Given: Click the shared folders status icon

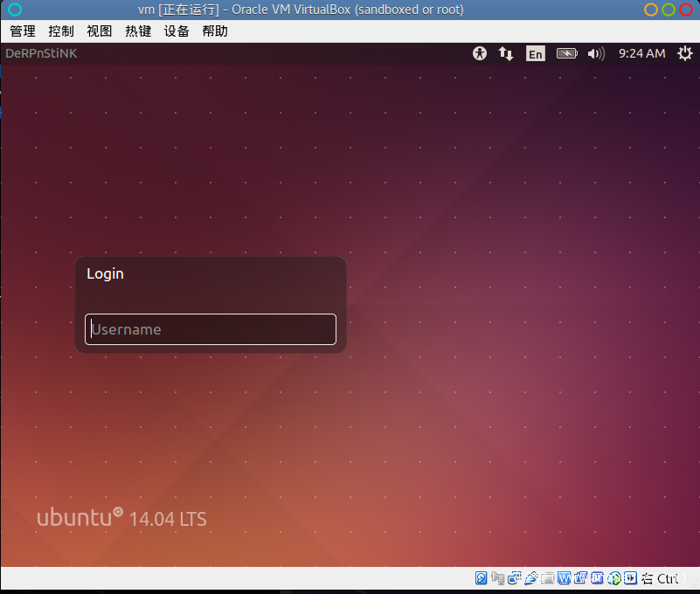Looking at the screenshot, I should pyautogui.click(x=547, y=578).
